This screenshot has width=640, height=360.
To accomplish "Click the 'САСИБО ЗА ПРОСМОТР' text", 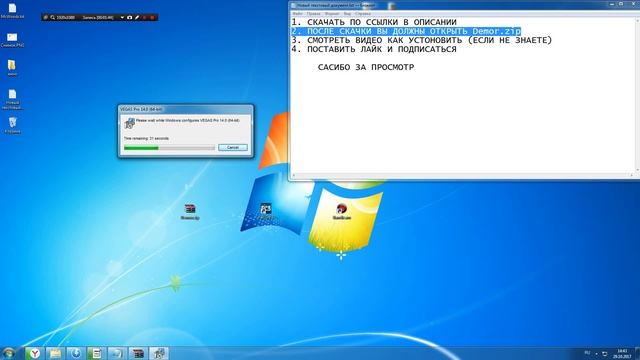I will pyautogui.click(x=366, y=67).
